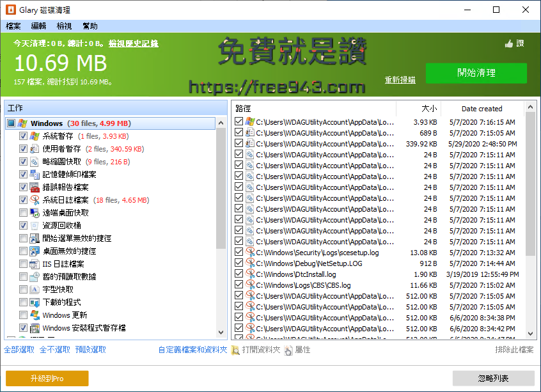The width and height of the screenshot is (541, 392).
Task: Enable the 遠端桌面快取 checkbox
Action: coord(23,212)
